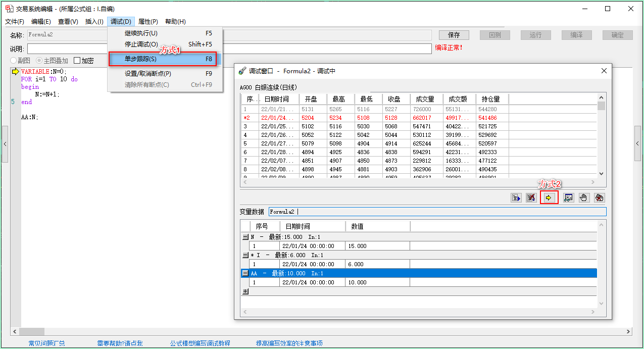The image size is (644, 349).
Task: Collapse the AA variable group
Action: 245,273
